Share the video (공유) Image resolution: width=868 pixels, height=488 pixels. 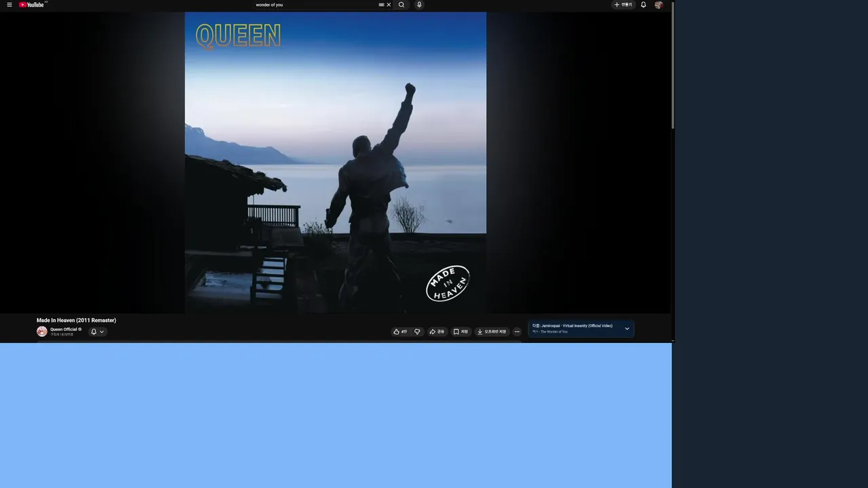pyautogui.click(x=437, y=331)
